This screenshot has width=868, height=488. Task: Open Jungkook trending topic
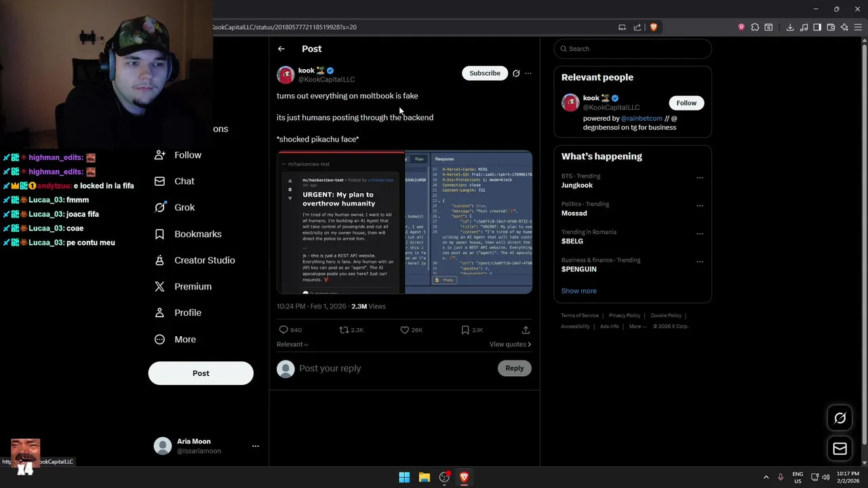577,185
